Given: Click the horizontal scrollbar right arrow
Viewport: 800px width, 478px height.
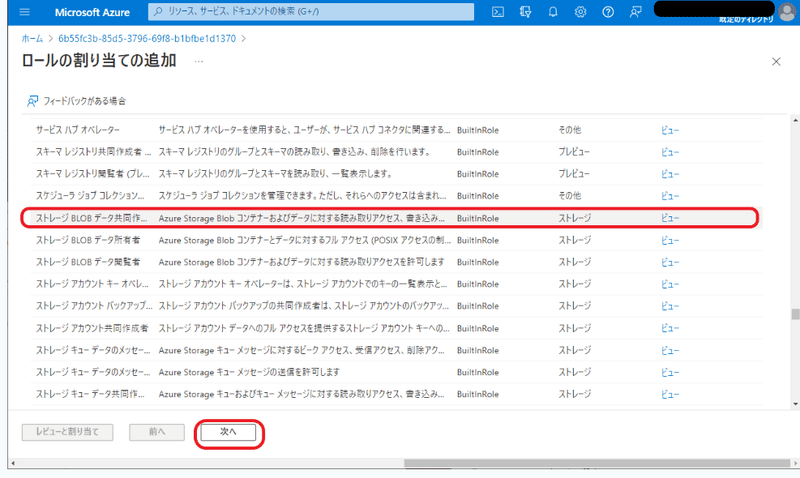Looking at the screenshot, I should click(x=795, y=463).
